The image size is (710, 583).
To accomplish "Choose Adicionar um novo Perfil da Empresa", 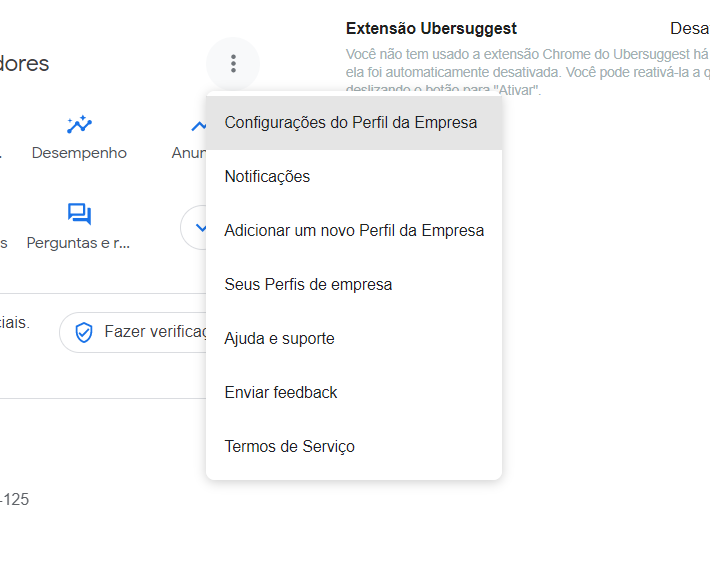I will click(x=354, y=230).
